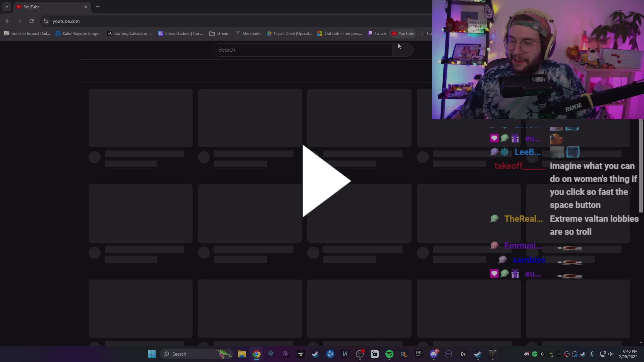Open Discord from the taskbar
The width and height of the screenshot is (644, 362).
click(x=434, y=354)
